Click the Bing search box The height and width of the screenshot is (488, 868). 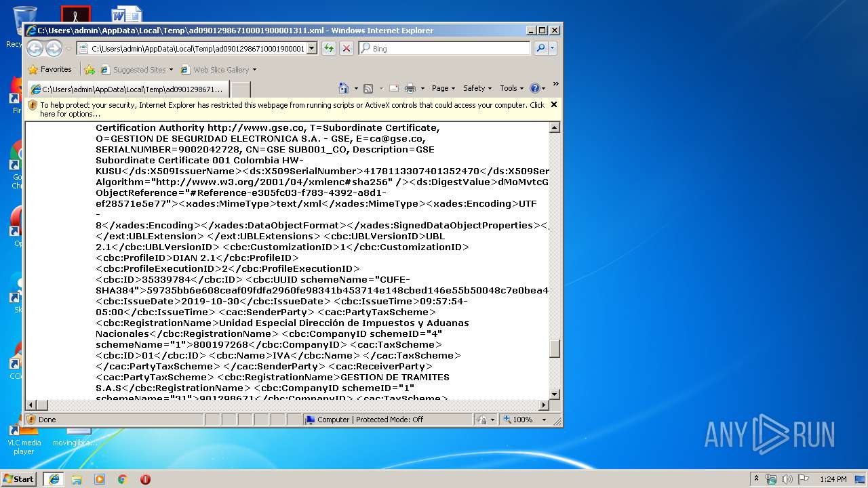444,48
